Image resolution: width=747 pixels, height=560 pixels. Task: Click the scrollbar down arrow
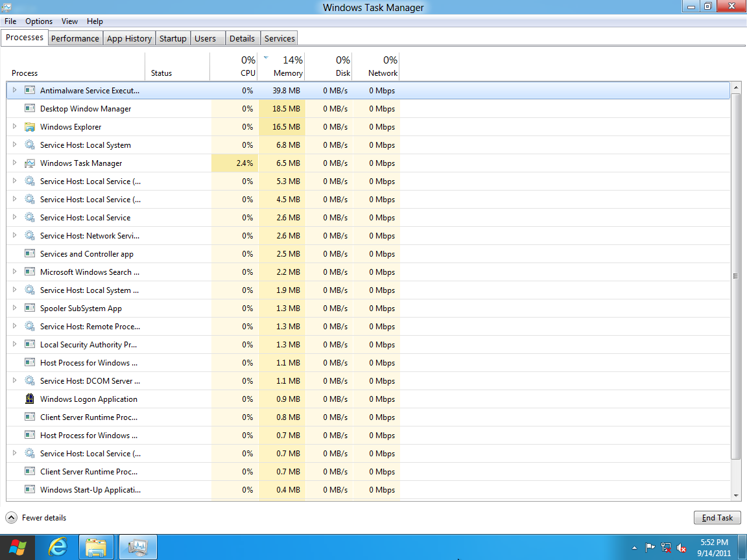735,496
